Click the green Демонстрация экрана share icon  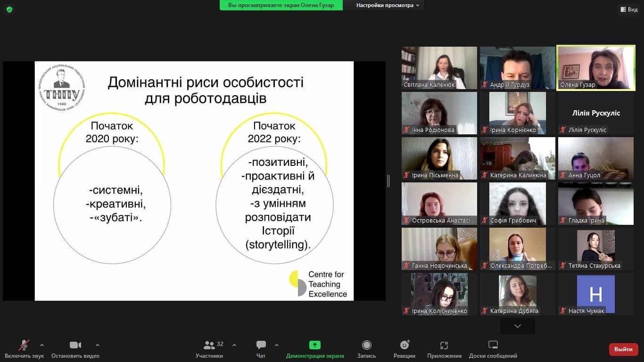click(315, 346)
